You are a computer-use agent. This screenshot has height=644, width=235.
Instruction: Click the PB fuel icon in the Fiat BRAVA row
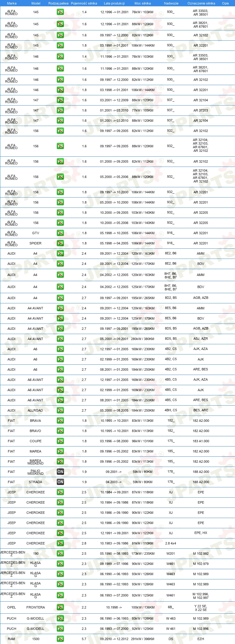pos(60,421)
